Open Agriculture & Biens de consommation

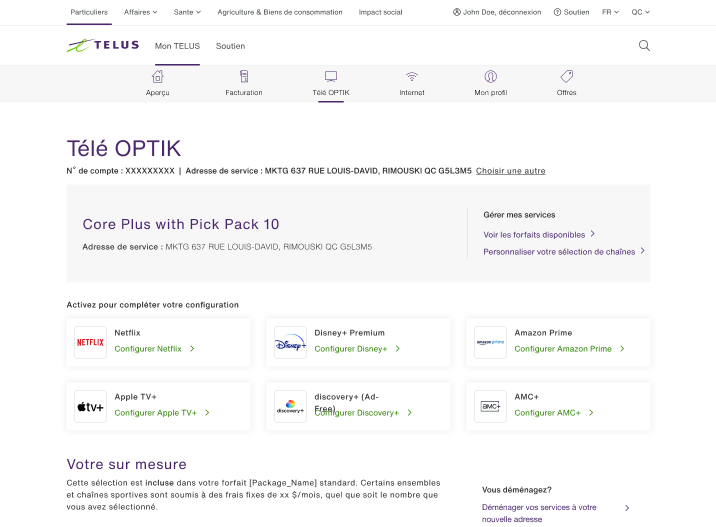pos(280,12)
